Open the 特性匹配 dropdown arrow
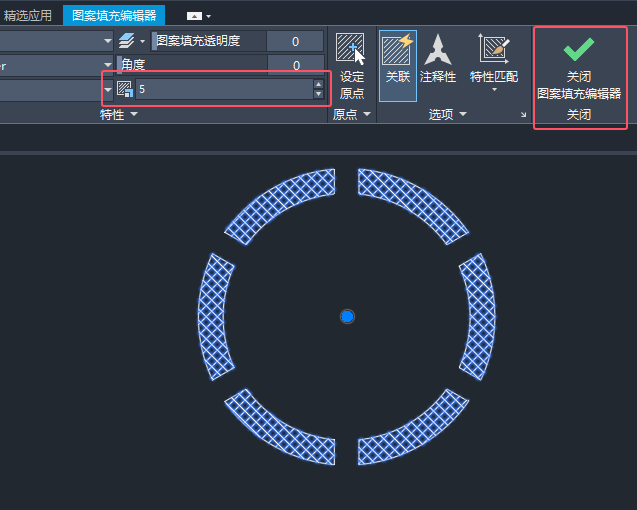The width and height of the screenshot is (637, 510). tap(494, 89)
